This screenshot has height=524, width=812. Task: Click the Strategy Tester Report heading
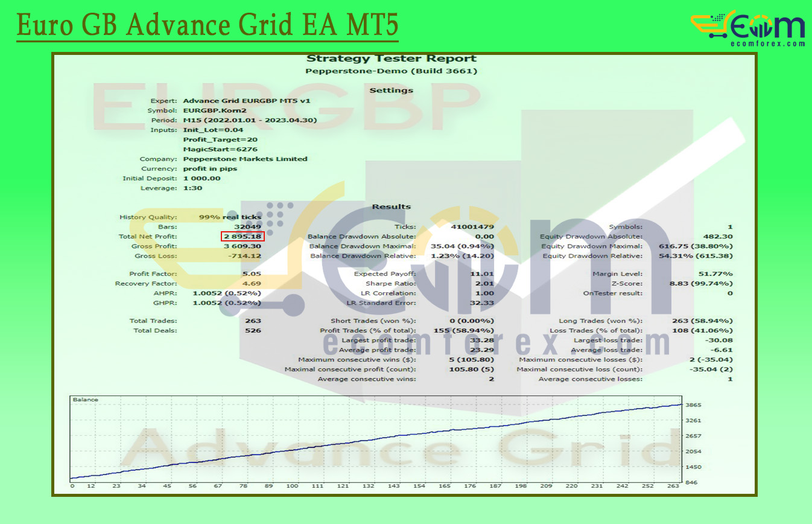pyautogui.click(x=391, y=58)
